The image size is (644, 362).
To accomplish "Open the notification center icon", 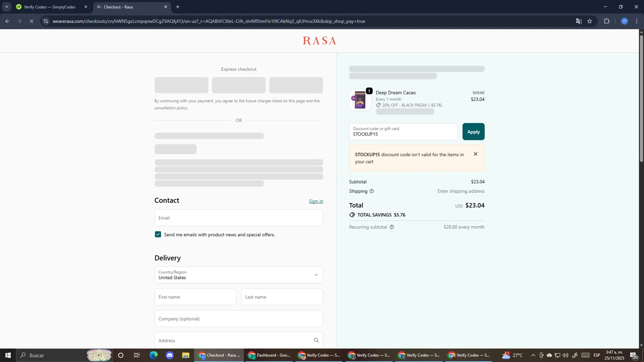I will coord(634,355).
